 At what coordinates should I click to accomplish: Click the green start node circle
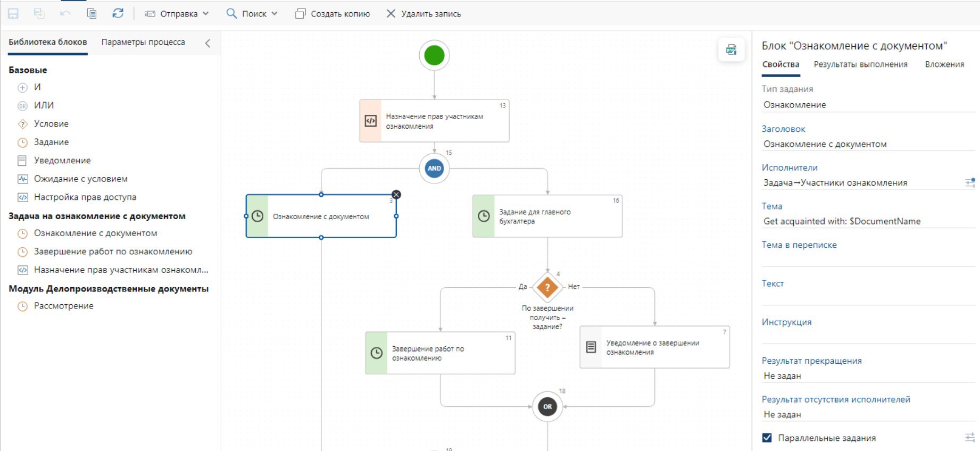click(434, 55)
